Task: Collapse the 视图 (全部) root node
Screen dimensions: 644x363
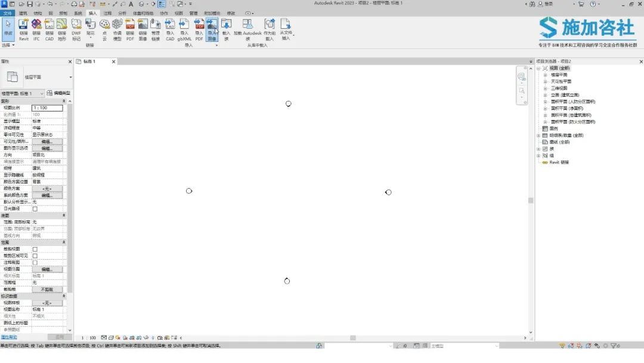Action: point(538,68)
